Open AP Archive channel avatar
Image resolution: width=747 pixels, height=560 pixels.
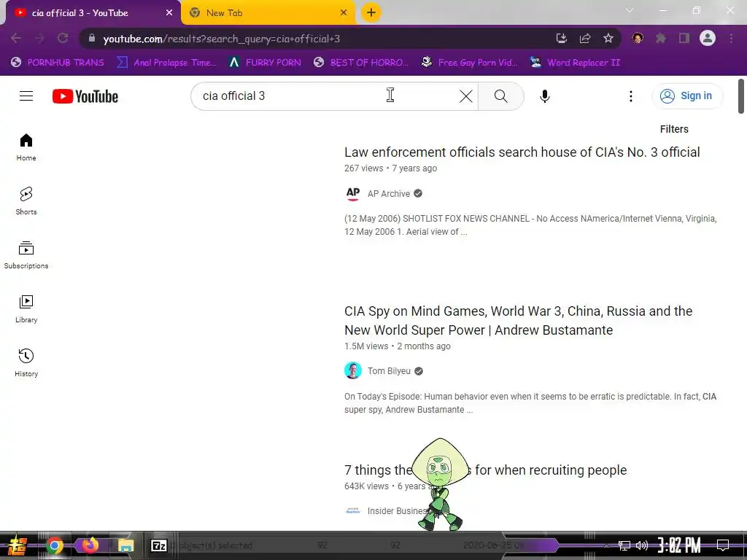(x=353, y=193)
